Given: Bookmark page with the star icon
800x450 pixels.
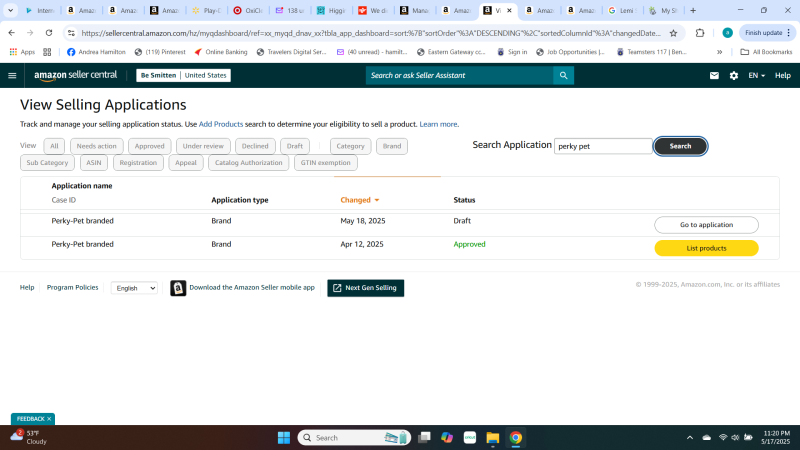Looking at the screenshot, I should coord(673,32).
